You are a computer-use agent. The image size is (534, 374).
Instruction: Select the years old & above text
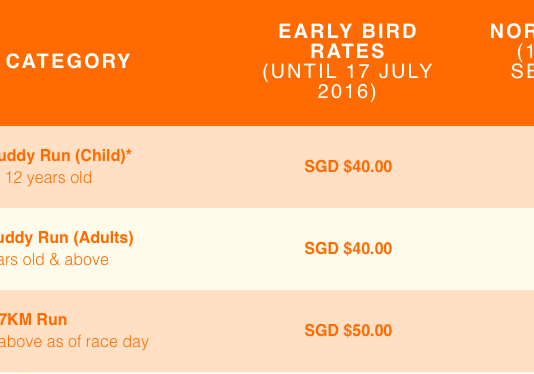click(x=54, y=260)
